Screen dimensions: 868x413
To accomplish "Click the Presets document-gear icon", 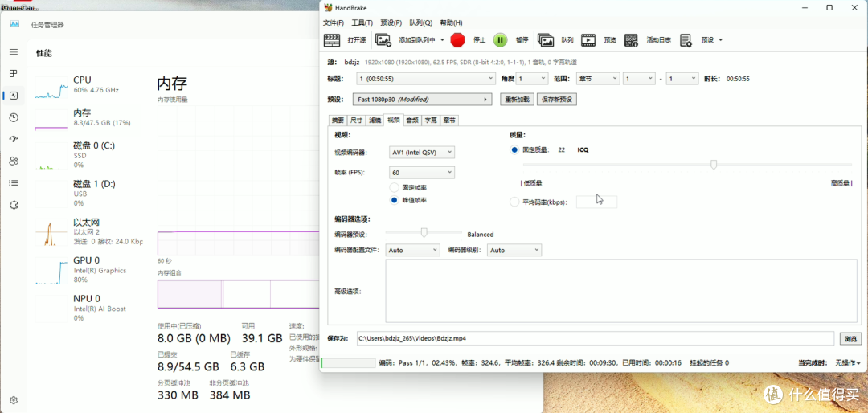I will pos(686,40).
